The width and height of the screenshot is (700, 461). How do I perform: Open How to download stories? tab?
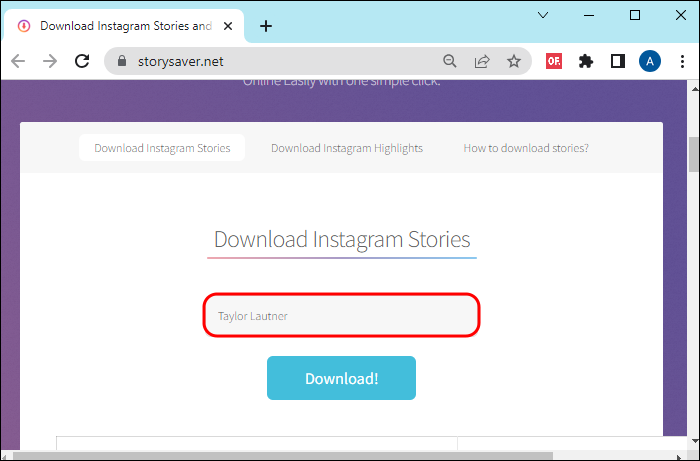[526, 148]
